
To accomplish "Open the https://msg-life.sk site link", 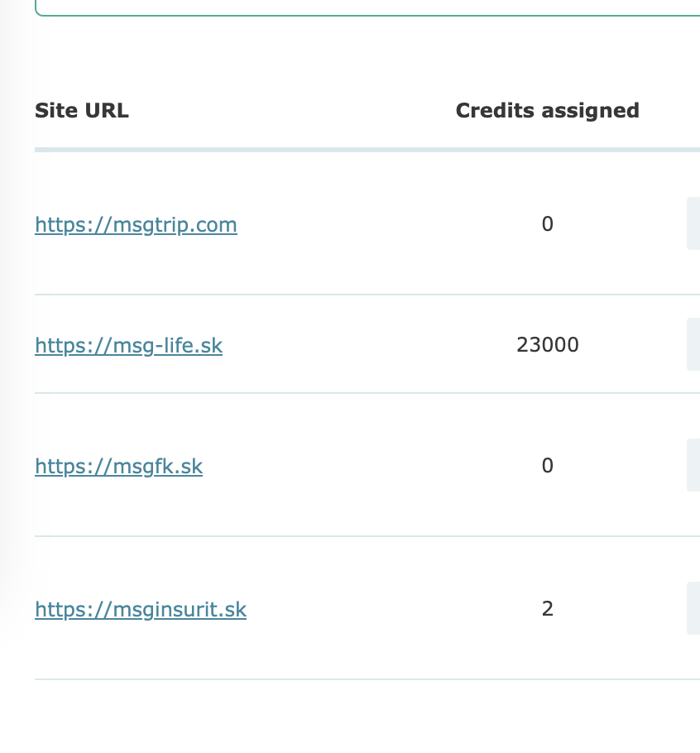I will (x=128, y=345).
